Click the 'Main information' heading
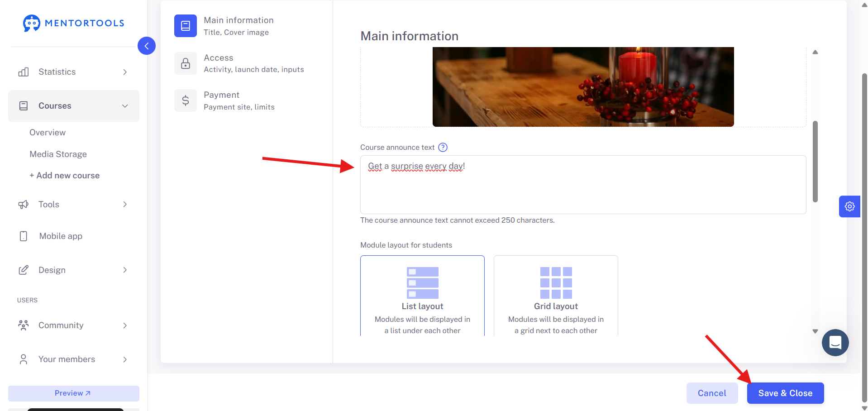868x411 pixels. click(409, 36)
